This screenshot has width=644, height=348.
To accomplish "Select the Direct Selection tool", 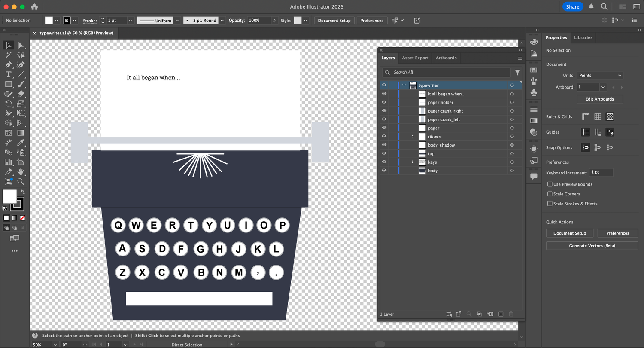I will tap(21, 45).
